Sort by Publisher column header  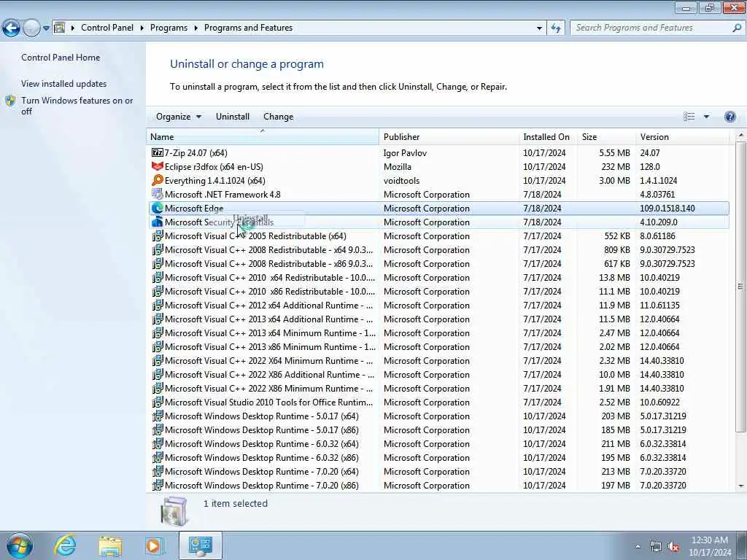[x=449, y=136]
